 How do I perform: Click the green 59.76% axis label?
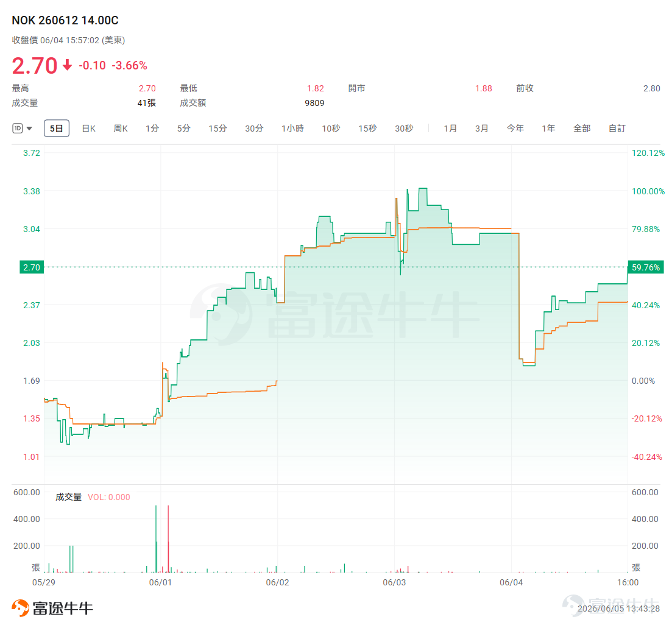[645, 267]
